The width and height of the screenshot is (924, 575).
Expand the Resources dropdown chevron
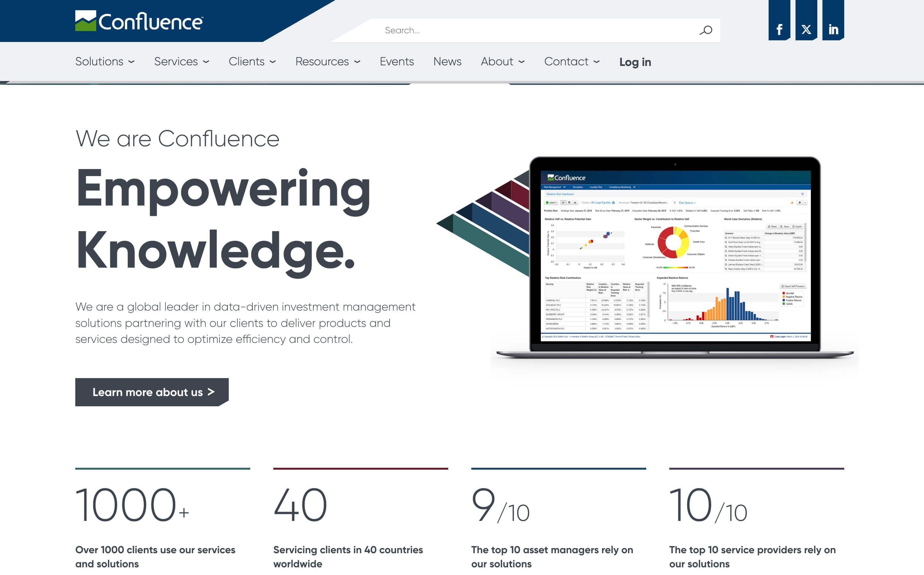(357, 62)
